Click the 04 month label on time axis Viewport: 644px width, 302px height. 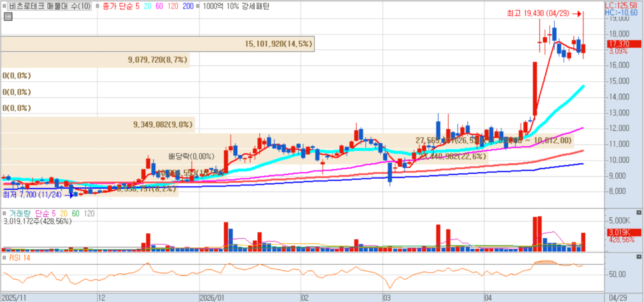pyautogui.click(x=488, y=297)
